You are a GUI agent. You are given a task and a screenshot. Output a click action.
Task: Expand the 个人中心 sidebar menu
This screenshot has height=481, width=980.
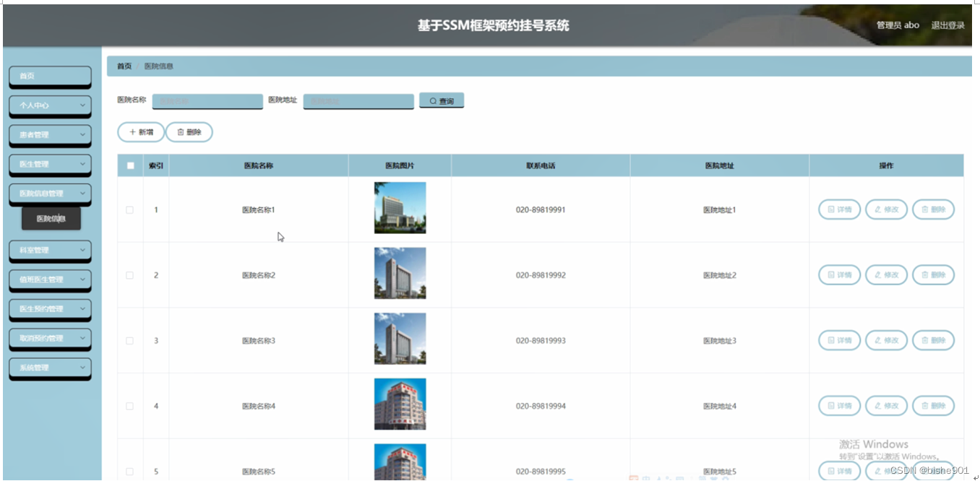coord(50,105)
